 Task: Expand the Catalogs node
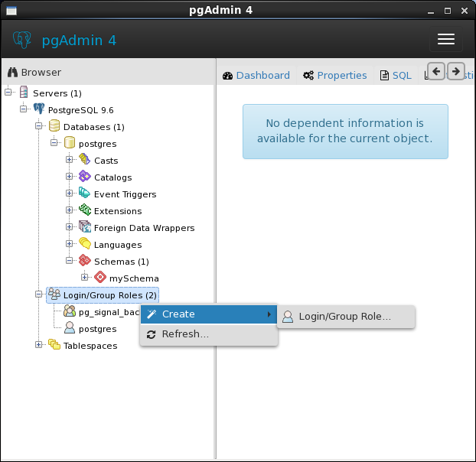(x=69, y=176)
